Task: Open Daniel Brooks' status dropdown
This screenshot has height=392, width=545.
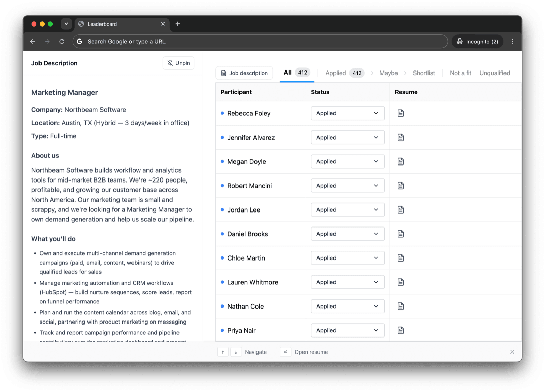Action: pos(347,234)
